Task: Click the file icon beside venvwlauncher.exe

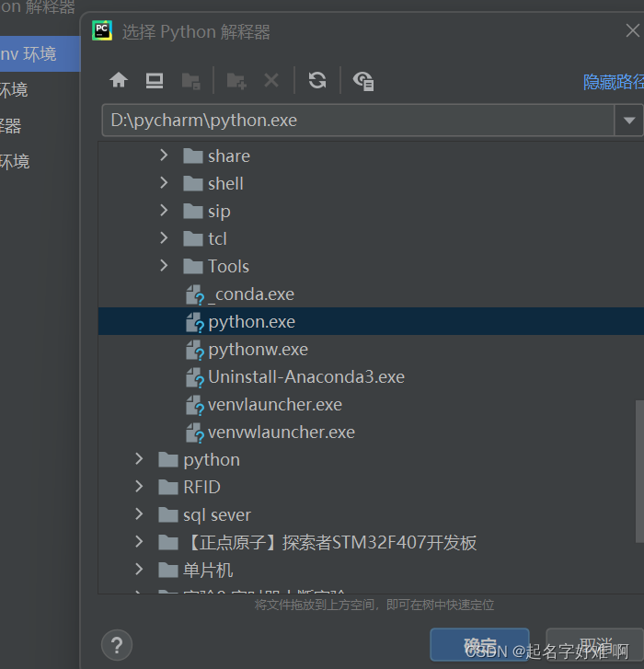Action: pyautogui.click(x=195, y=433)
